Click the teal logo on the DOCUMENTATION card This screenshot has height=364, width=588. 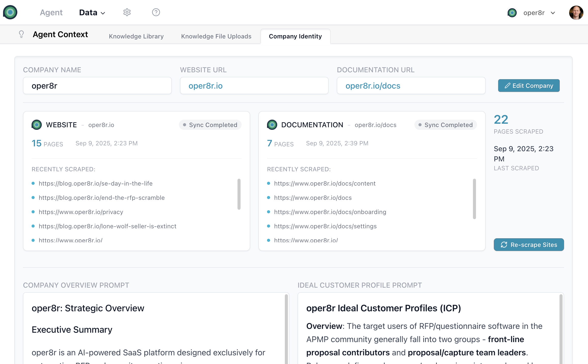coord(272,125)
